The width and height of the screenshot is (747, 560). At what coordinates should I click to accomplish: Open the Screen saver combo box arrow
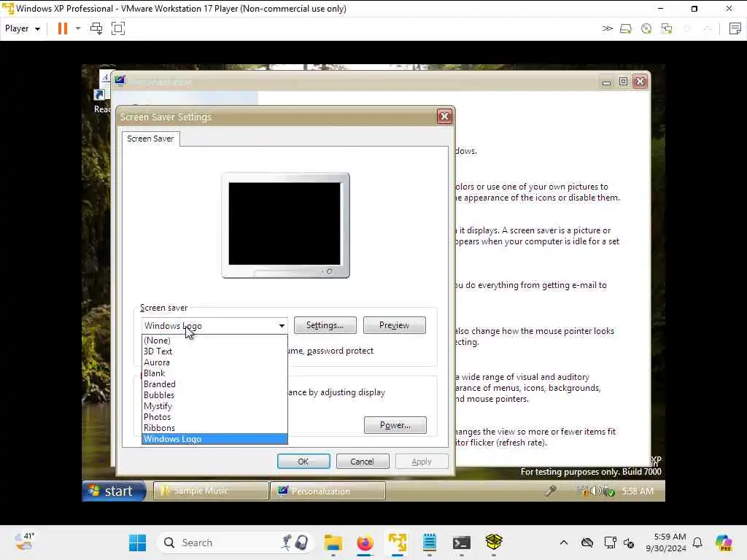[x=282, y=326]
